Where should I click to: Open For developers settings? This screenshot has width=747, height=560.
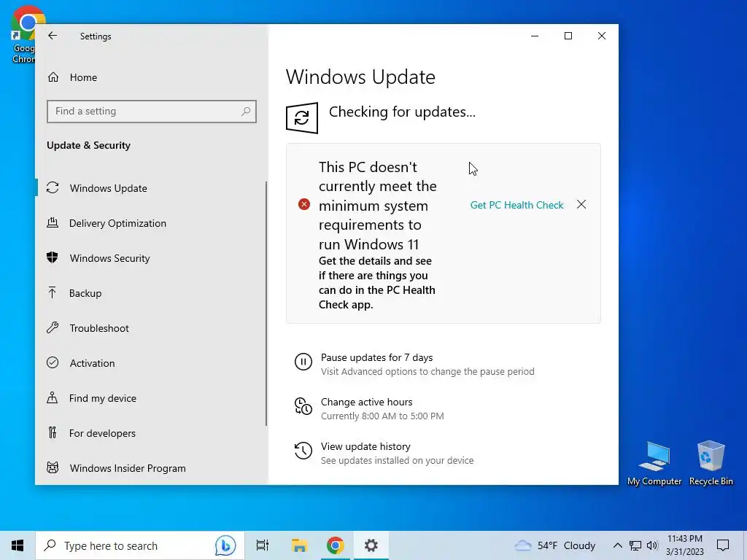coord(150,433)
